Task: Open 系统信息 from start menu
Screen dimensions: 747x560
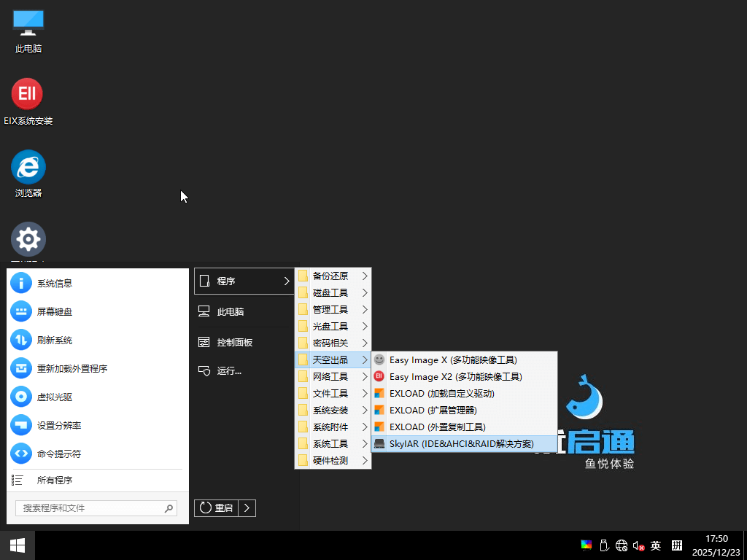Action: tap(98, 284)
